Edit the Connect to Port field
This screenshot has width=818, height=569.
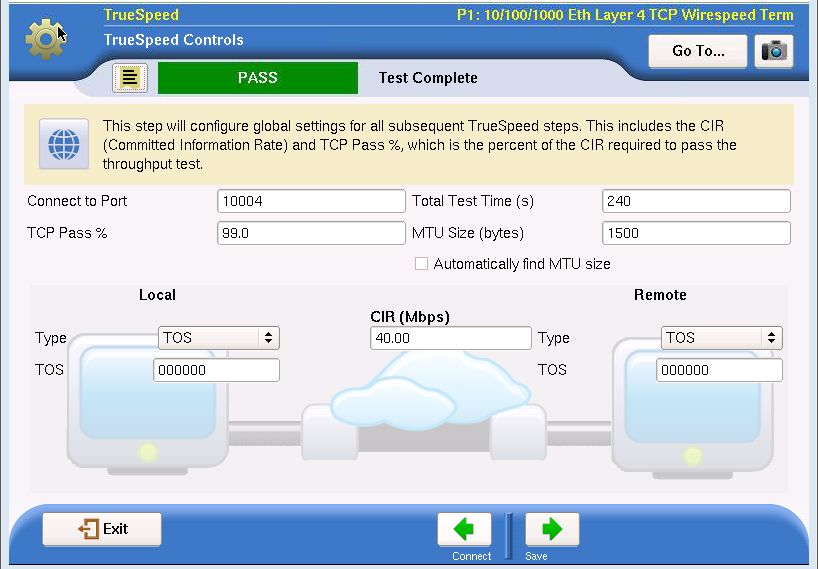[x=311, y=201]
